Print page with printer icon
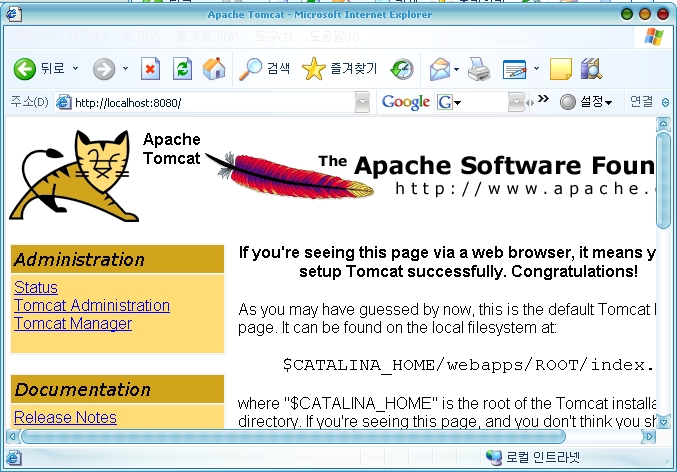Image resolution: width=677 pixels, height=472 pixels. (479, 69)
